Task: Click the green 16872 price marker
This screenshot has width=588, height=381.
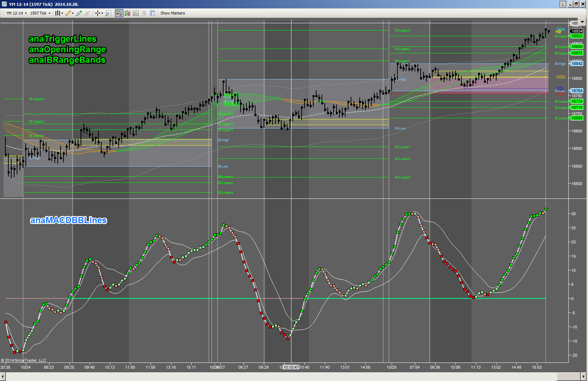Action: click(x=577, y=53)
